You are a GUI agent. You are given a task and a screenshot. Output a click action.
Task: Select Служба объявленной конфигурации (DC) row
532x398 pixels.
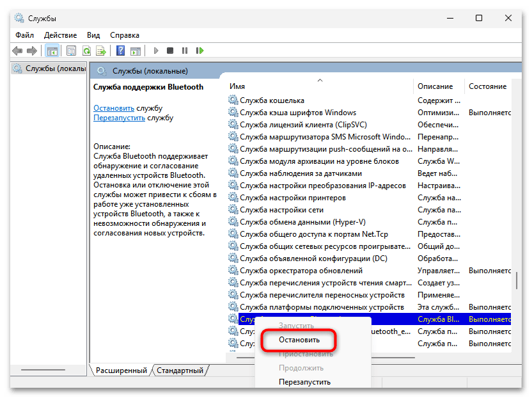click(x=369, y=259)
